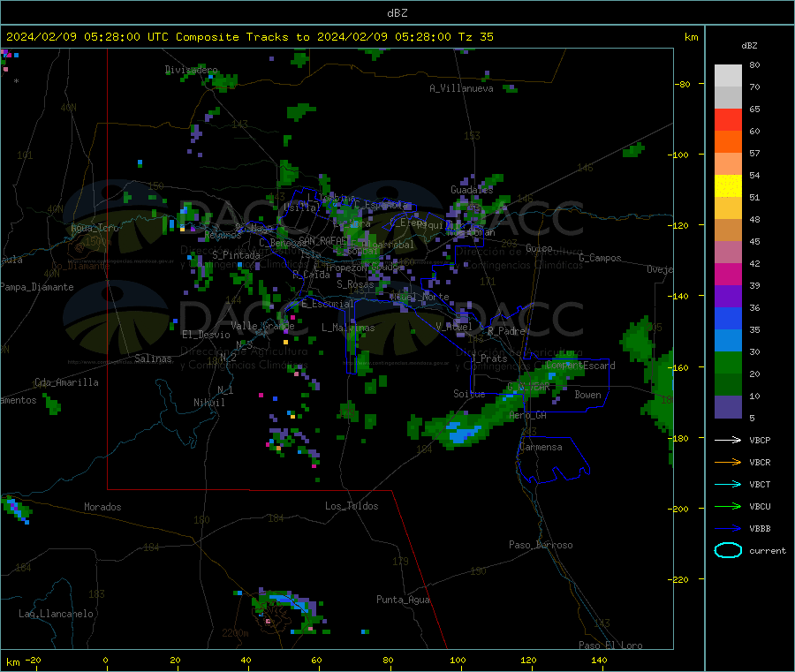Click the Cda_Amarilla map label
The width and height of the screenshot is (795, 672).
(66, 382)
